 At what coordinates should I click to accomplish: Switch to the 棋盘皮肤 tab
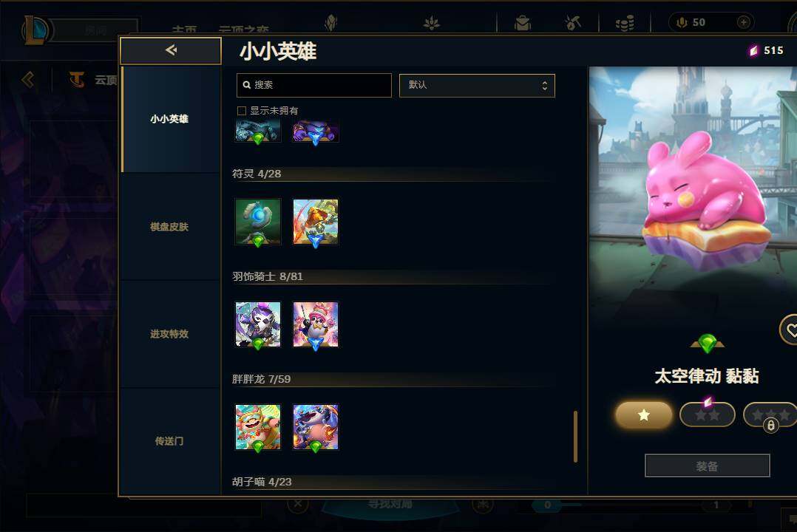point(169,227)
